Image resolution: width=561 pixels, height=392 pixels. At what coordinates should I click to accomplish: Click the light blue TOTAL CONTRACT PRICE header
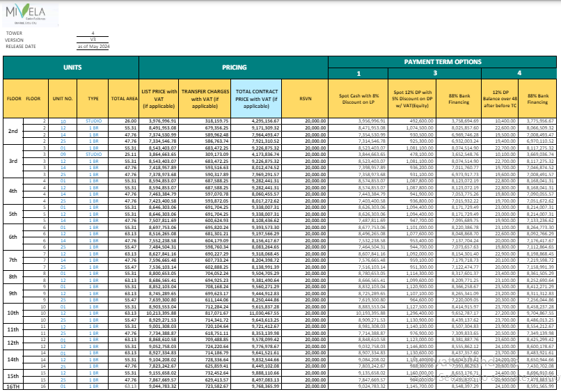click(x=258, y=99)
